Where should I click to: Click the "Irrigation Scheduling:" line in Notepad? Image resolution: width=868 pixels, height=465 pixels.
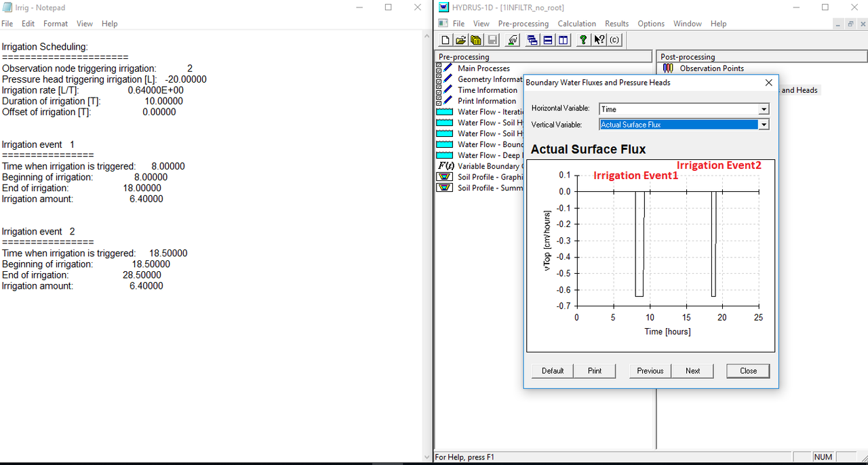tap(45, 47)
